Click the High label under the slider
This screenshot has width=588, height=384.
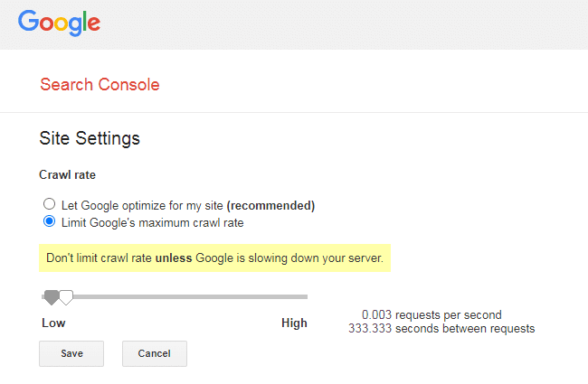(x=294, y=323)
